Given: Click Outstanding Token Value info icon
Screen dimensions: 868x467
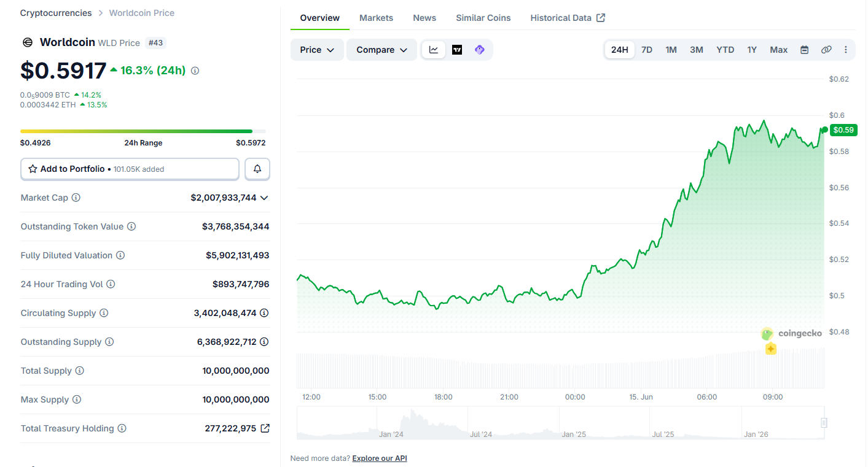Looking at the screenshot, I should click(x=131, y=226).
